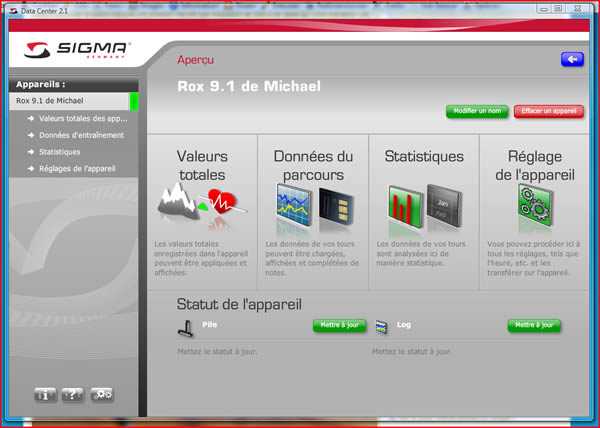Viewport: 600px width, 428px height.
Task: Click the blue back arrow button
Action: coord(572,59)
